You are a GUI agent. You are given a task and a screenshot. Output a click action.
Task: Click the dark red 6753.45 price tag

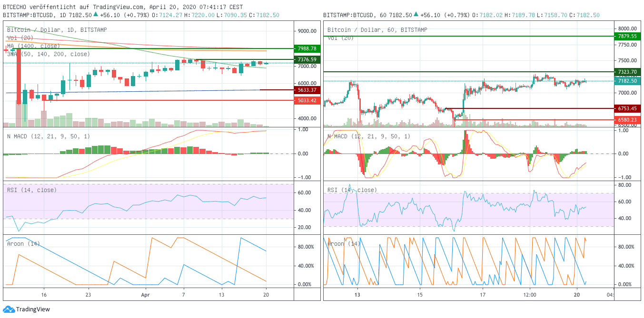point(628,108)
